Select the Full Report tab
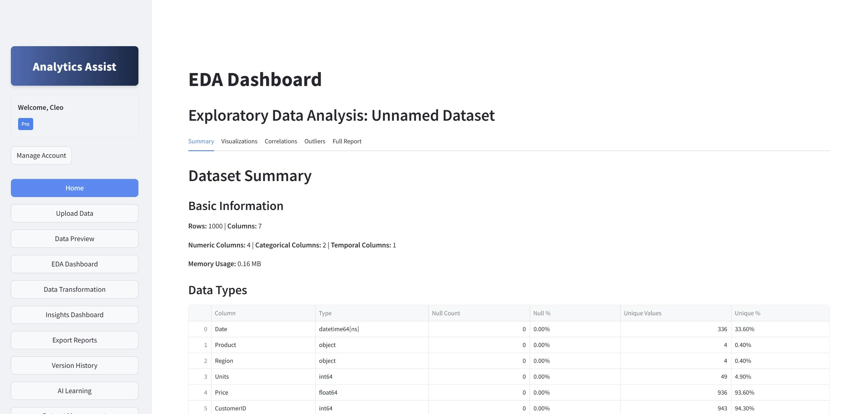The width and height of the screenshot is (868, 414). [347, 141]
